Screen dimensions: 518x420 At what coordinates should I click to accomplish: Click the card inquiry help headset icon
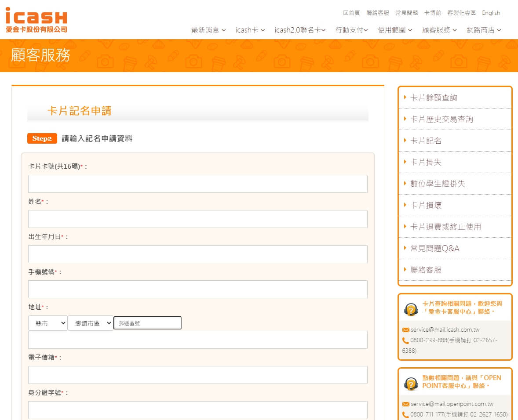click(x=411, y=309)
